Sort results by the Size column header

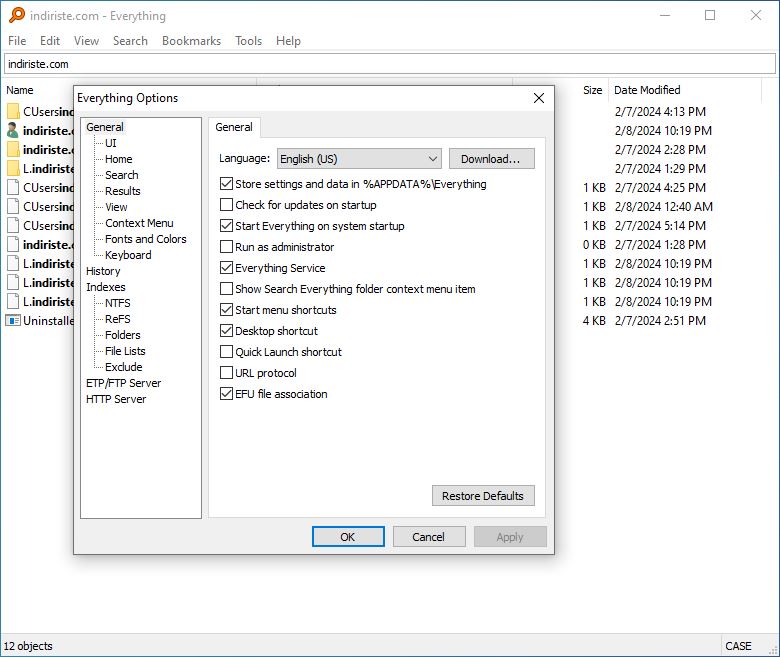pyautogui.click(x=592, y=90)
